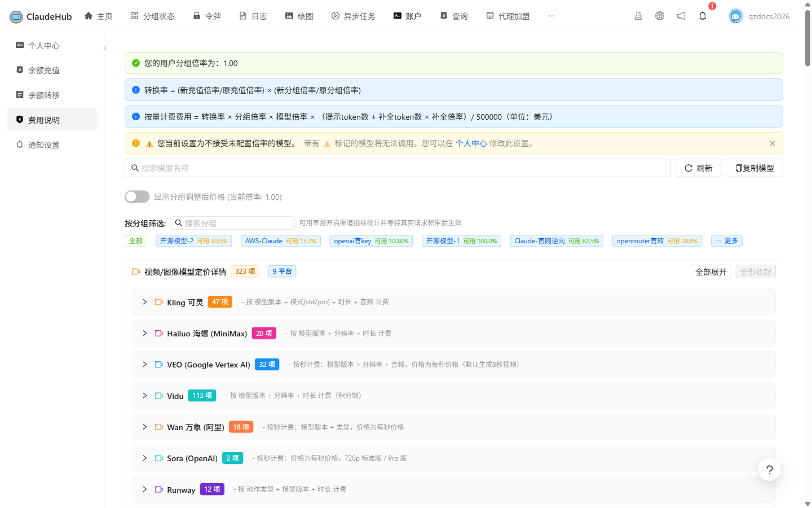Viewport: 812px width, 508px height.
Task: Close the yellow warning banner
Action: tap(773, 143)
